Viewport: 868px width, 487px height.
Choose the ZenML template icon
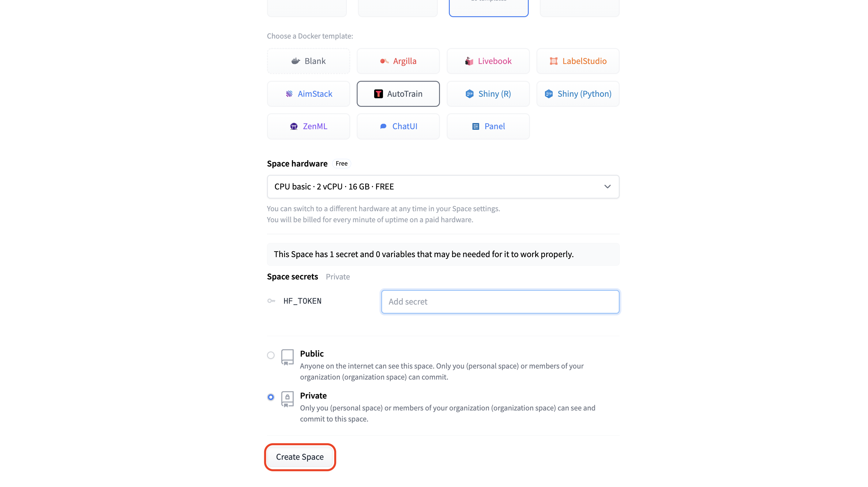pos(294,126)
